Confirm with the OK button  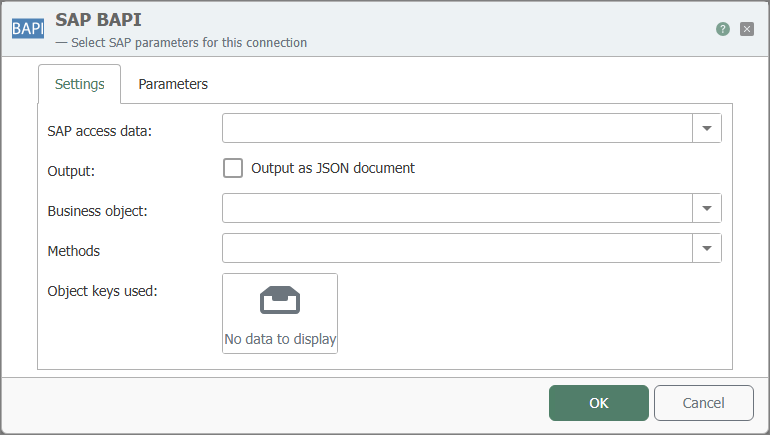click(x=599, y=403)
